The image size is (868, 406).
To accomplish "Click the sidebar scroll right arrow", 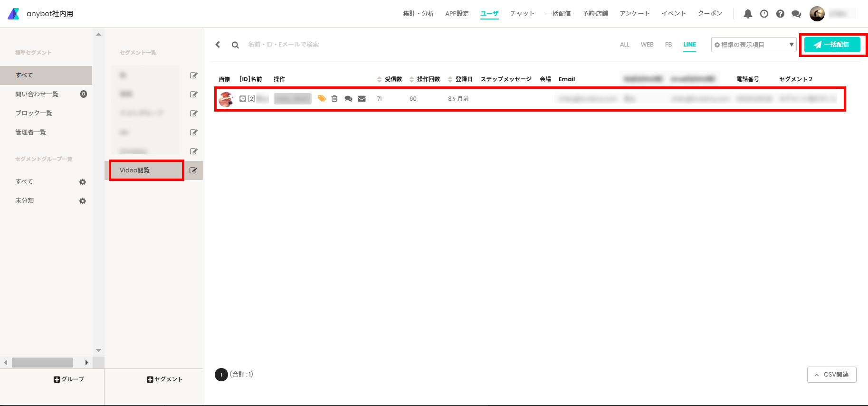I will tap(86, 363).
